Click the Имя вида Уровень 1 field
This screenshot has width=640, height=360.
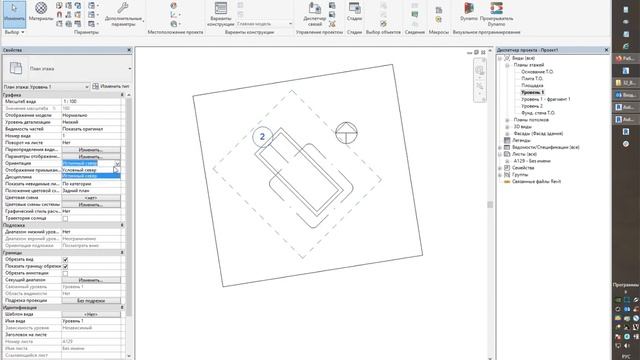click(x=91, y=321)
